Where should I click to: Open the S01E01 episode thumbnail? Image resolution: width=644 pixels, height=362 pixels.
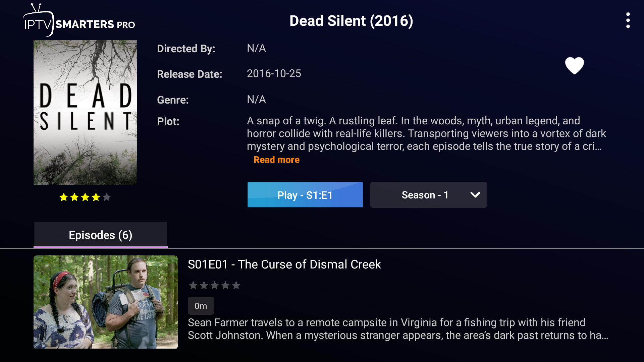(106, 302)
